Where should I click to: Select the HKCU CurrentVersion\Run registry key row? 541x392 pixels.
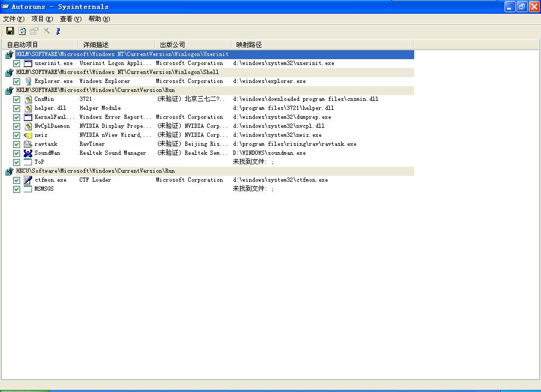[x=95, y=171]
